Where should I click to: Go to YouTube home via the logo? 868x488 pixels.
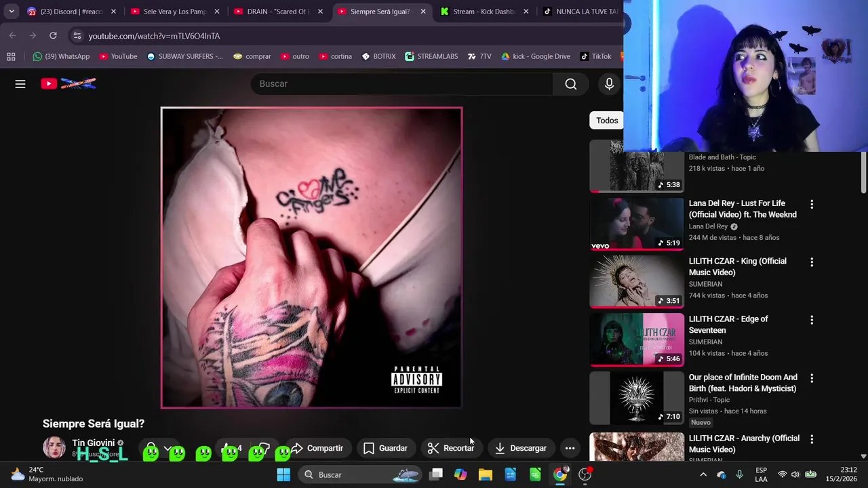coord(68,83)
